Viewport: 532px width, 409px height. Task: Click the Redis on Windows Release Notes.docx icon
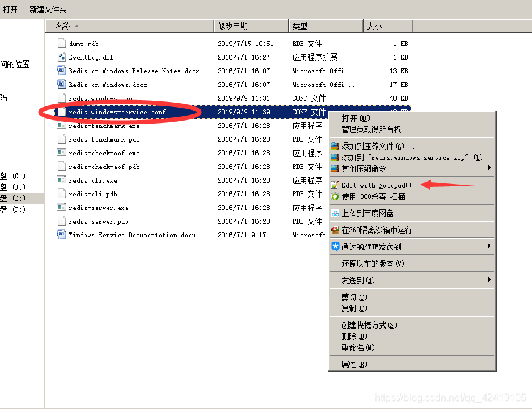pyautogui.click(x=62, y=70)
